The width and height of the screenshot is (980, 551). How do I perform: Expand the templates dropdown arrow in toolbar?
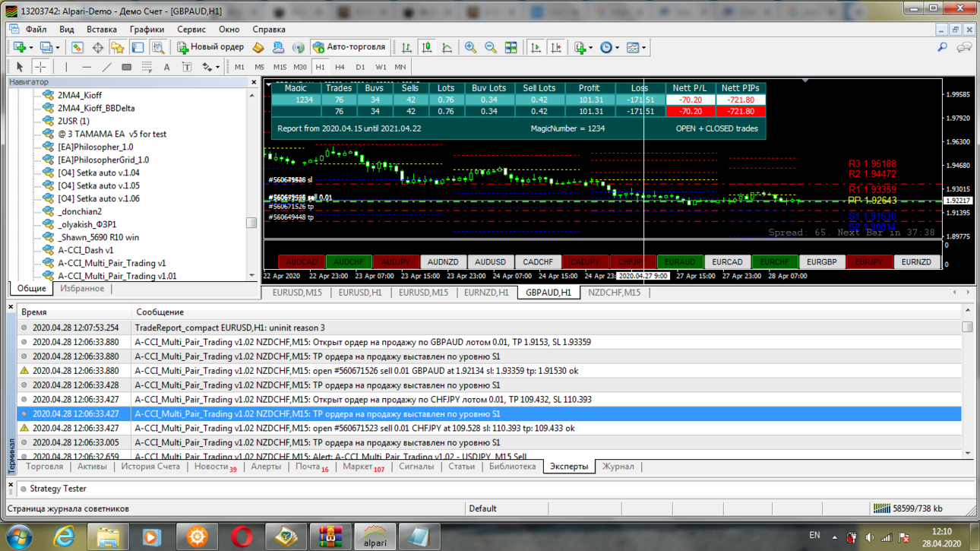(645, 47)
